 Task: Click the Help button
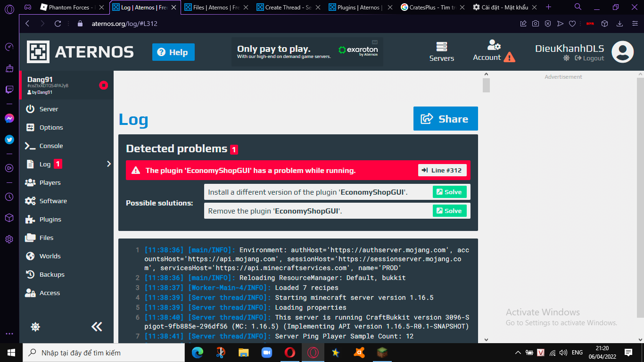pos(173,52)
